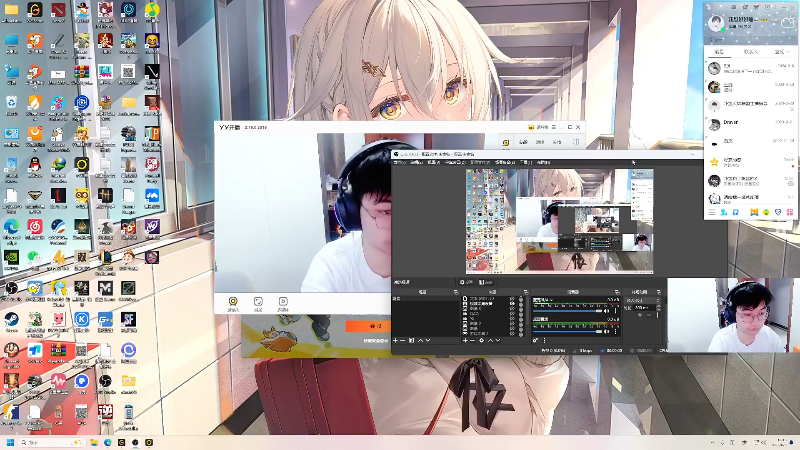This screenshot has width=800, height=450.
Task: Open Kugou blue K desktop shortcut
Action: click(x=82, y=321)
